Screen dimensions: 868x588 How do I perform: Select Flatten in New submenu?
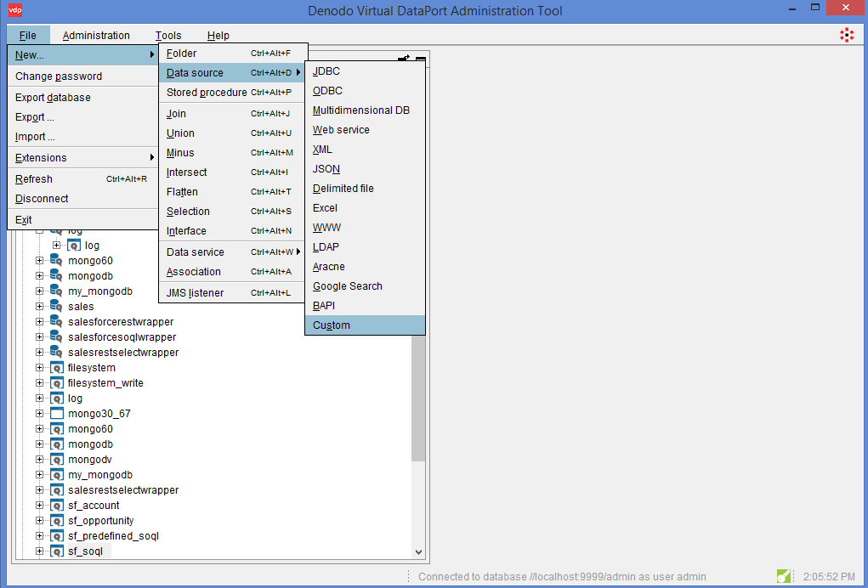(232, 192)
